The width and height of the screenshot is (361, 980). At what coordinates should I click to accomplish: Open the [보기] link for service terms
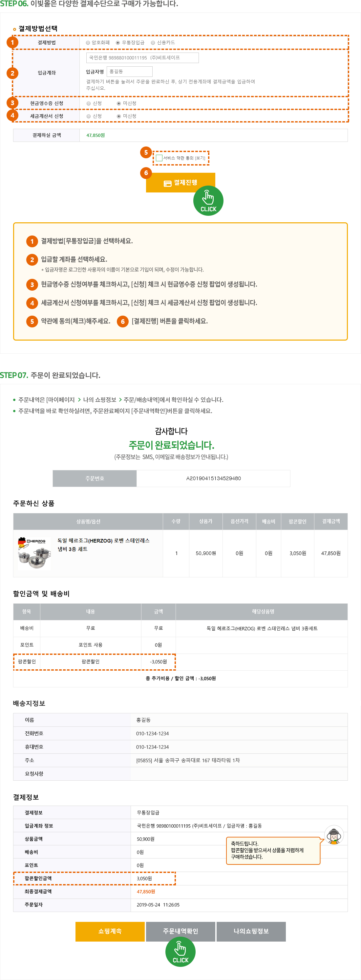(200, 158)
